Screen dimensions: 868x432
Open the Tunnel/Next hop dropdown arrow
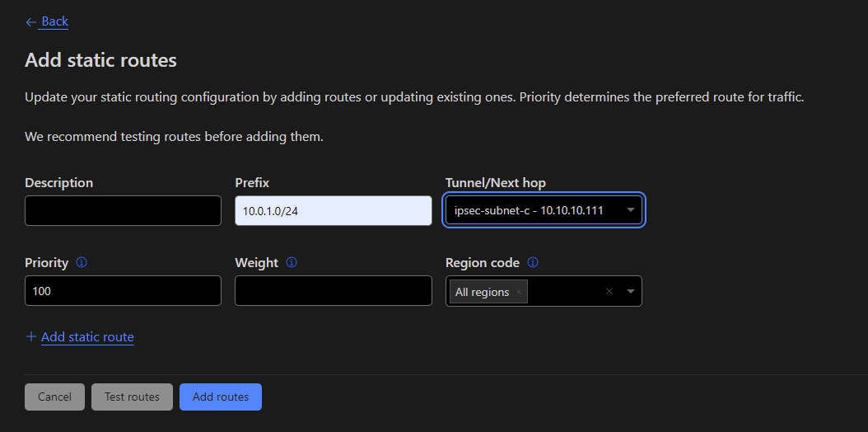[630, 210]
